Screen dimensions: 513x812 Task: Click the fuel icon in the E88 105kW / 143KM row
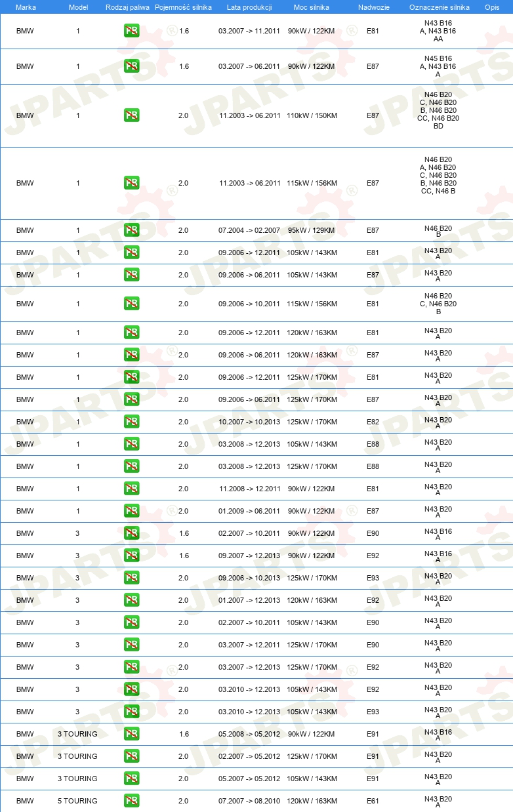click(x=131, y=444)
